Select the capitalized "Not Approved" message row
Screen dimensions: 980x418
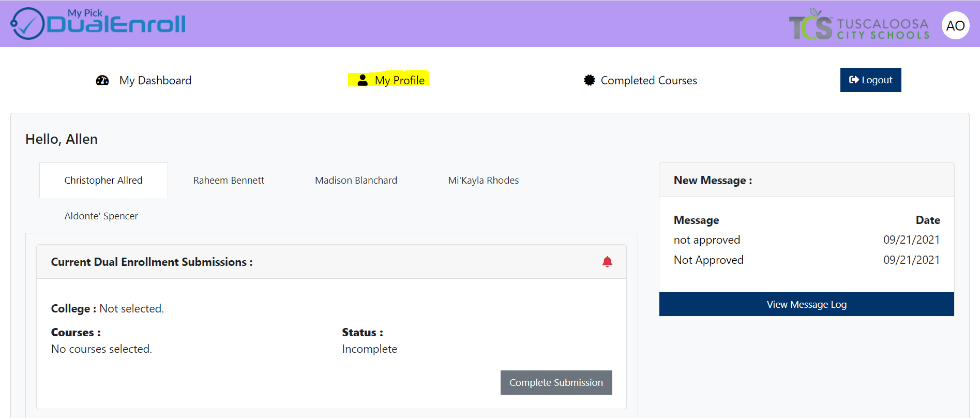708,260
